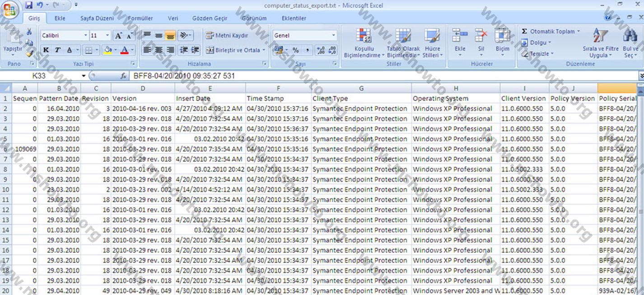Open Koşullu Biçimlendirme dropdown
This screenshot has height=295, width=644.
tap(364, 43)
